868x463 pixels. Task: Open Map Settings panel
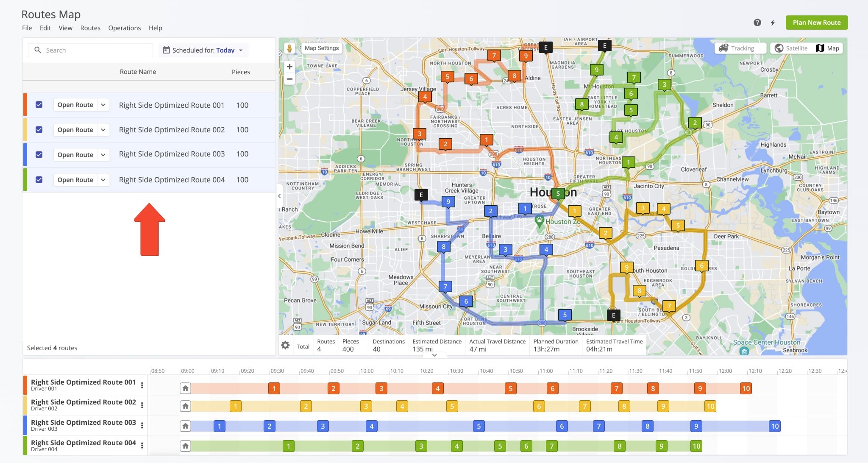coord(320,47)
